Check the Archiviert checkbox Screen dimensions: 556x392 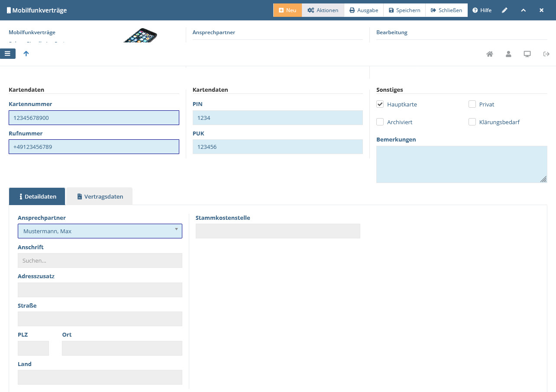click(x=380, y=122)
